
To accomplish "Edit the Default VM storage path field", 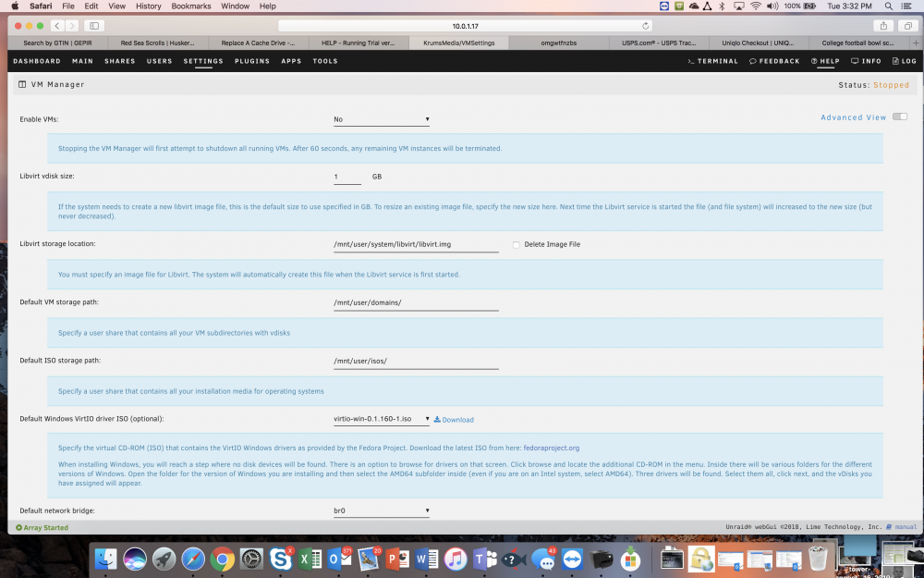I will click(416, 302).
